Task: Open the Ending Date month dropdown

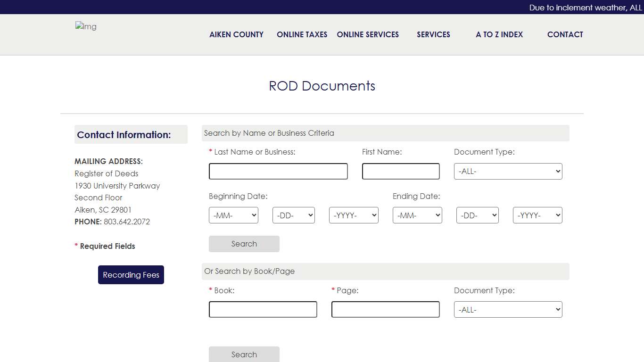Action: (x=417, y=215)
